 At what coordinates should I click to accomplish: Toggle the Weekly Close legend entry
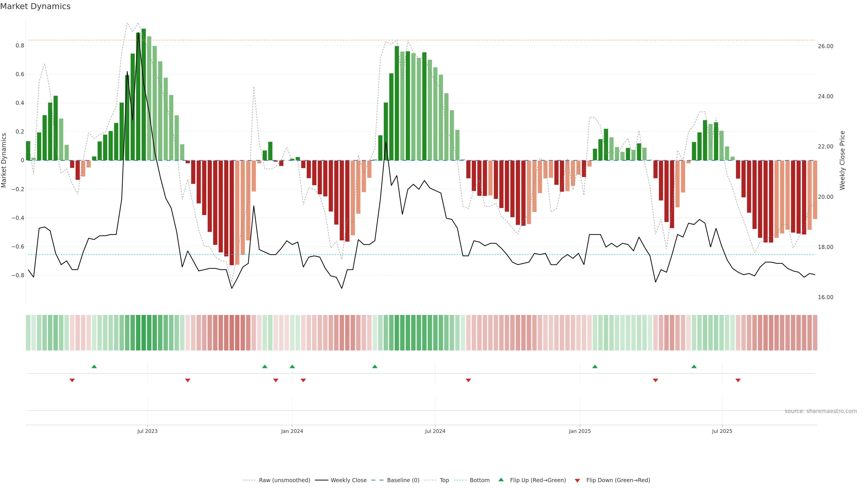pos(348,480)
